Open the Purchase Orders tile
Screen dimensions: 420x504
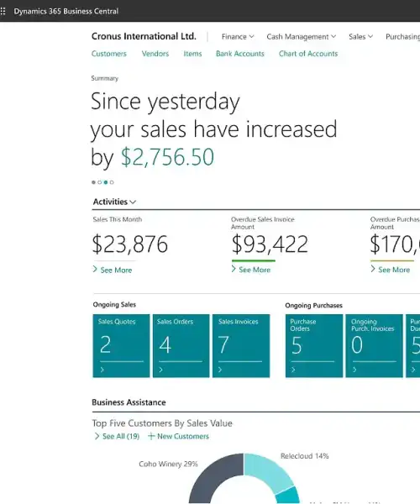pos(314,345)
